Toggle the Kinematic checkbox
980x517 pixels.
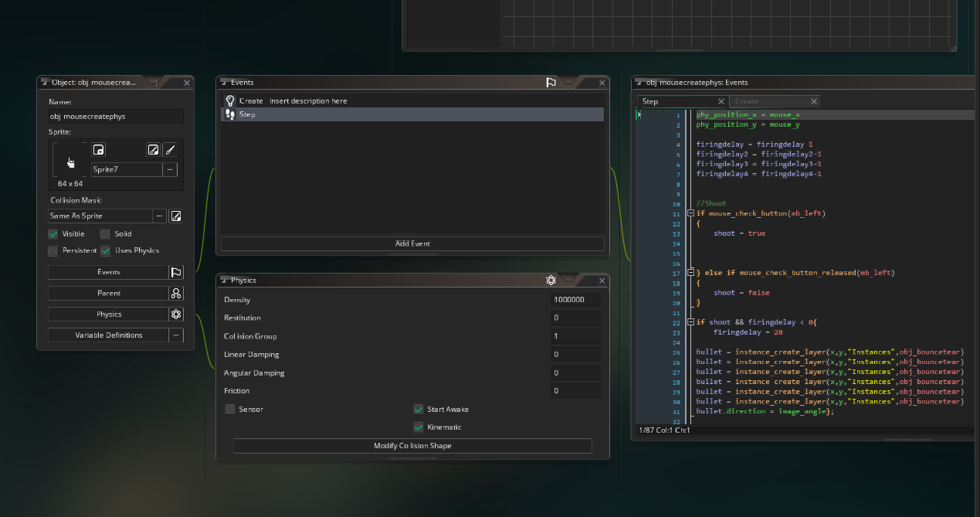pos(419,427)
